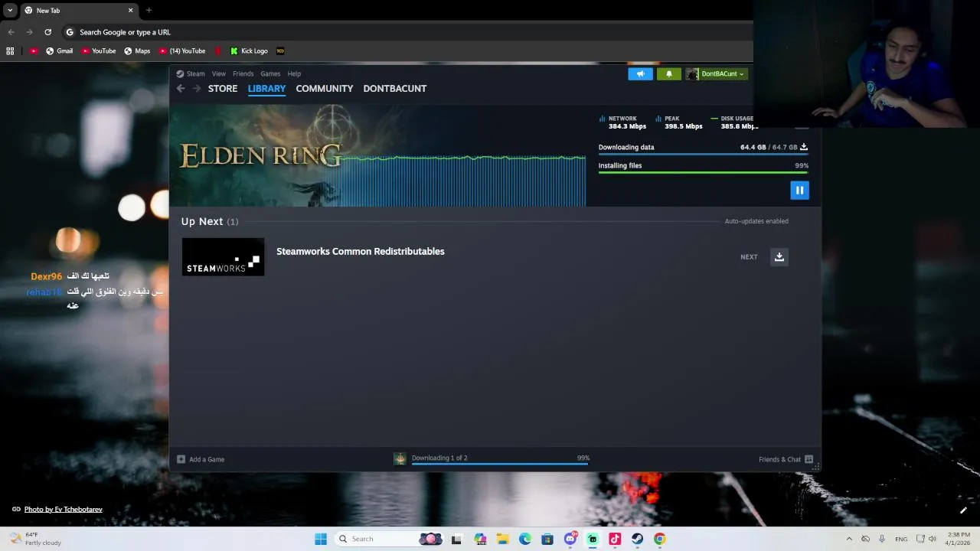The image size is (980, 551).
Task: Pause the Elden Ring download
Action: point(799,190)
